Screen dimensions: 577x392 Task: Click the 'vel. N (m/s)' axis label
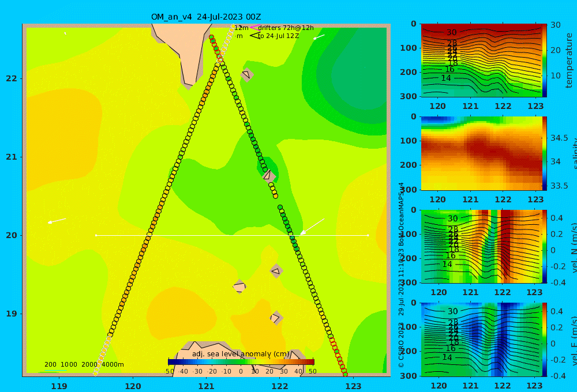574,247
